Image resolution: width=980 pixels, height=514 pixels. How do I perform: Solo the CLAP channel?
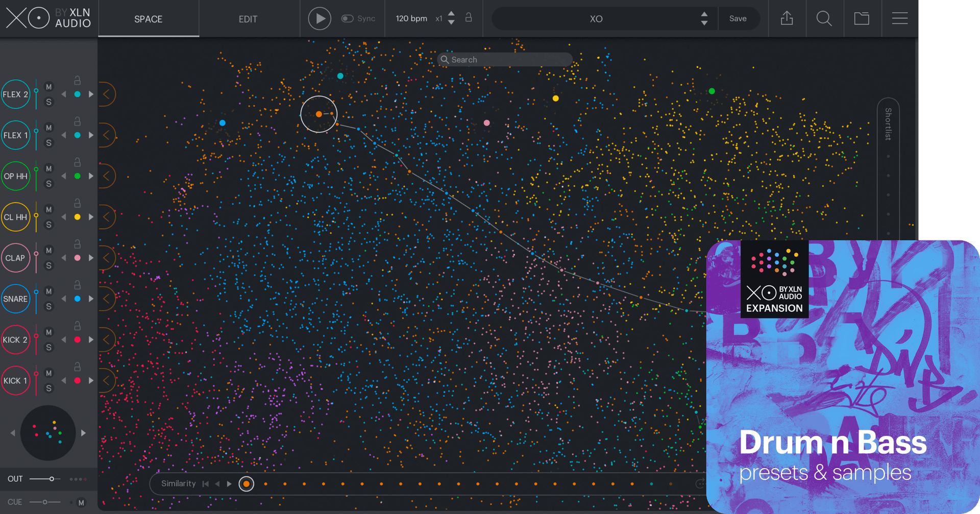[x=49, y=265]
